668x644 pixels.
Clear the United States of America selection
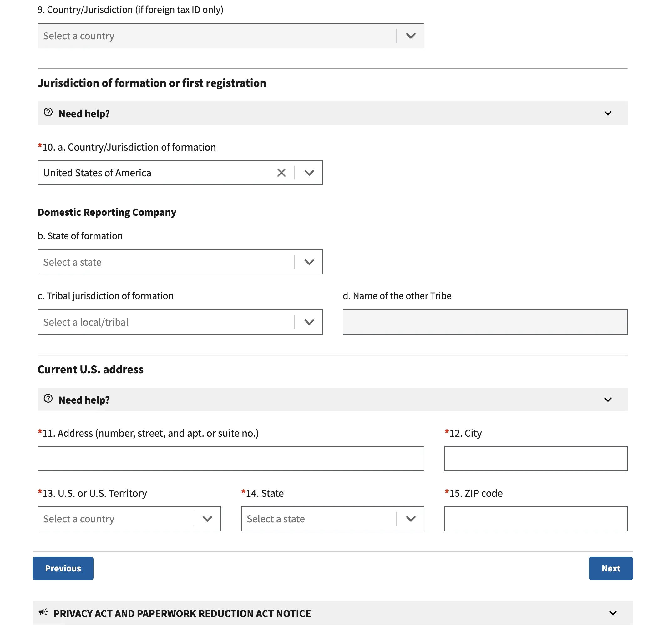click(281, 173)
